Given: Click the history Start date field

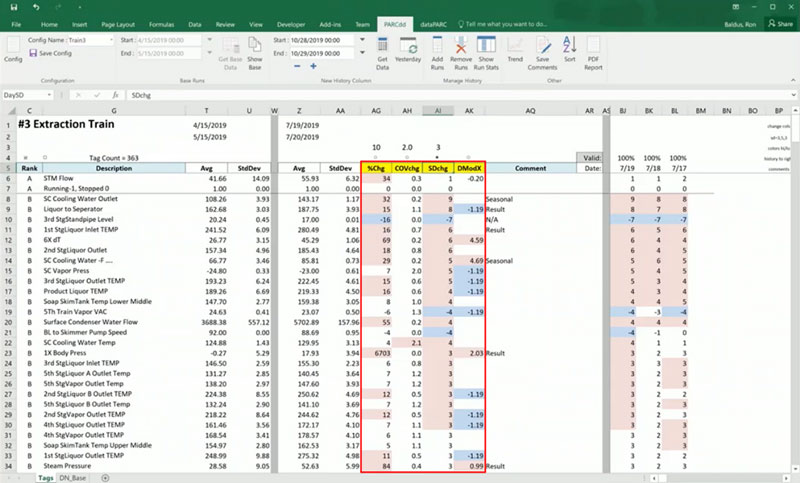Looking at the screenshot, I should click(x=321, y=40).
